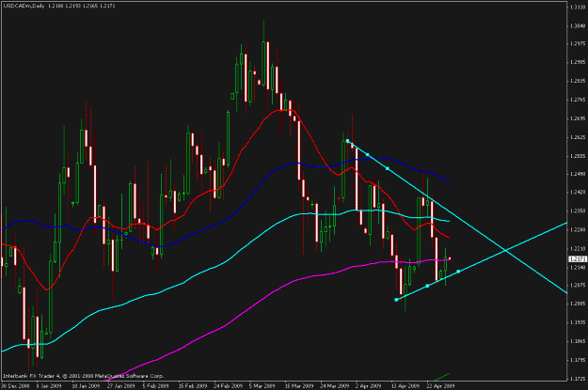Viewport: 588px width, 390px height.
Task: Click the 1.2490 price axis label
Action: [x=578, y=174]
